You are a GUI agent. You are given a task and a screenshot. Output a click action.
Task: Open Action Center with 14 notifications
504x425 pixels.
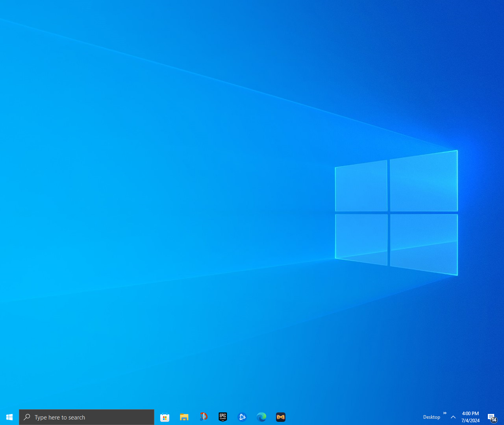click(492, 417)
